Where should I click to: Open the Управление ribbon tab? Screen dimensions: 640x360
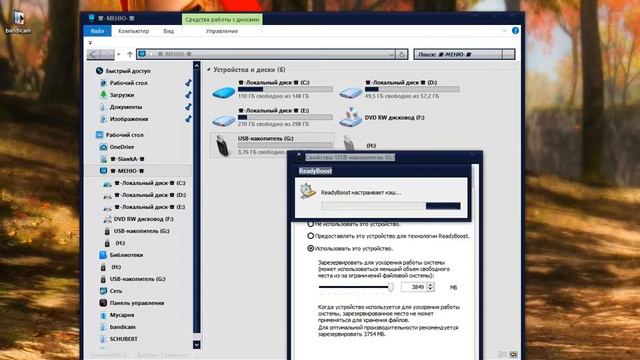222,31
